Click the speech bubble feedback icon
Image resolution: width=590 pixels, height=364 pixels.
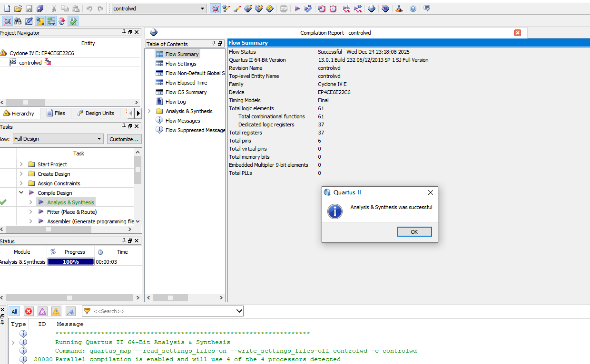(427, 9)
